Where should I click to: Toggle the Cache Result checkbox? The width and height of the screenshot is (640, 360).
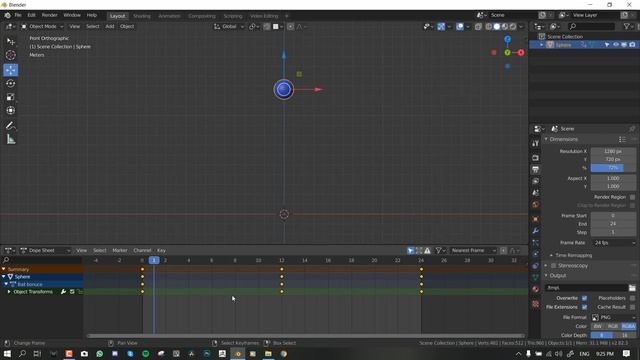coord(632,307)
